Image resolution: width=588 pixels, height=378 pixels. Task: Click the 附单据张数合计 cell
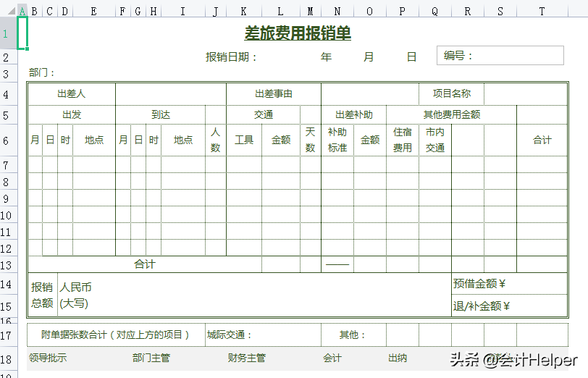point(116,335)
